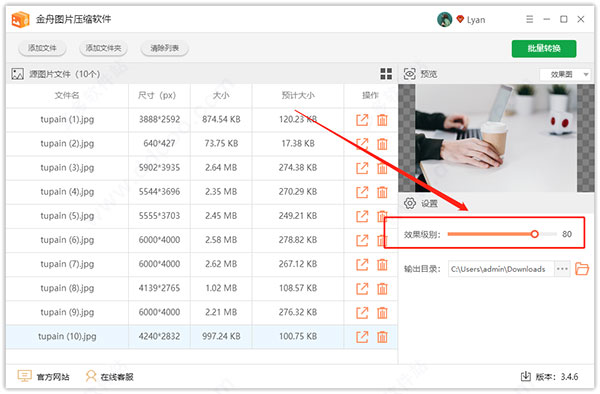
Task: Click the 源图片文件 (10个) header label
Action: coord(65,74)
